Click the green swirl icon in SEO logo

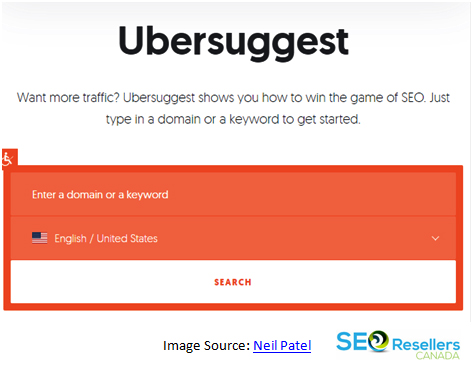(378, 341)
